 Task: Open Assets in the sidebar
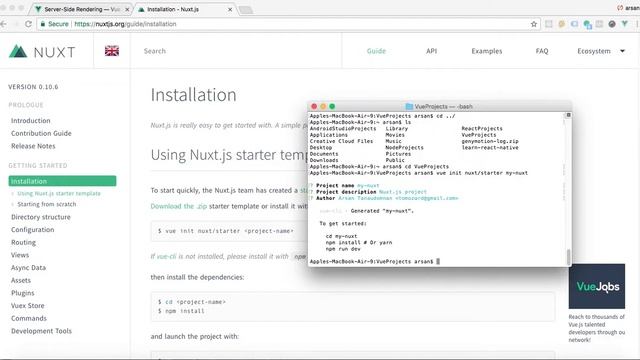(21, 280)
